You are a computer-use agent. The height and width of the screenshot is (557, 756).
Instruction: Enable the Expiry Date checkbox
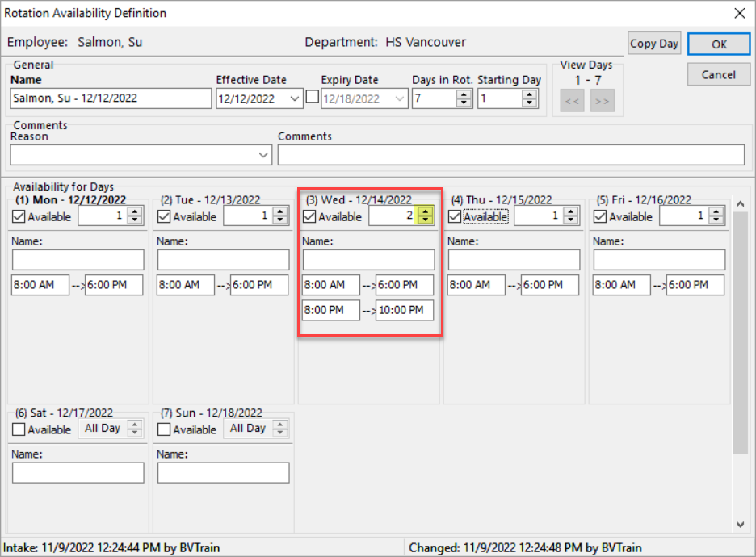click(312, 97)
